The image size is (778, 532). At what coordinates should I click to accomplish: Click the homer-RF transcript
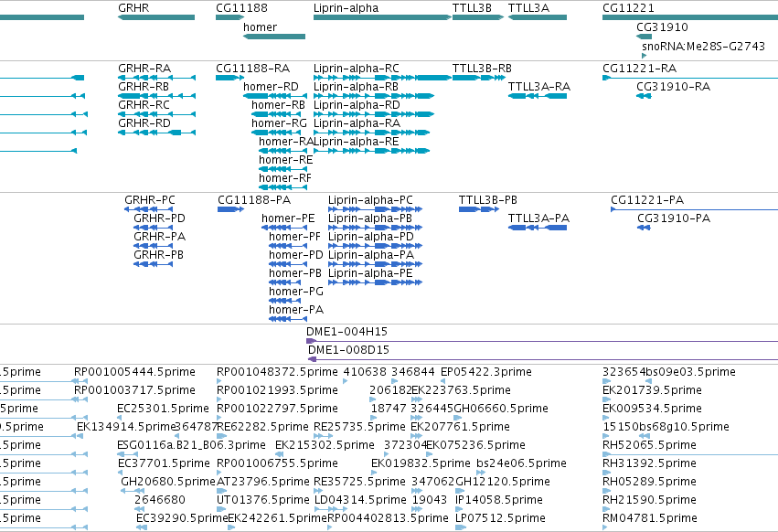[282, 187]
